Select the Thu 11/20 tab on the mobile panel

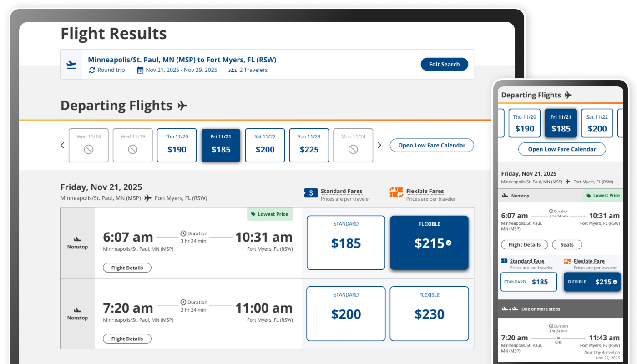tap(524, 123)
